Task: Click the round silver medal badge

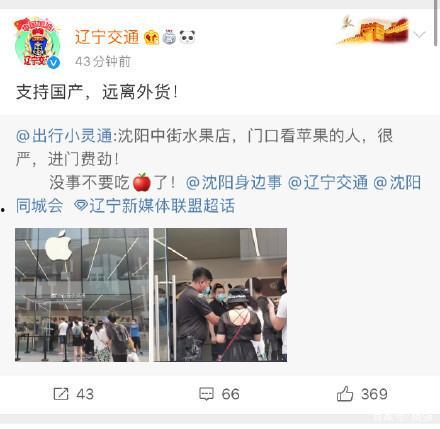Action: (169, 37)
